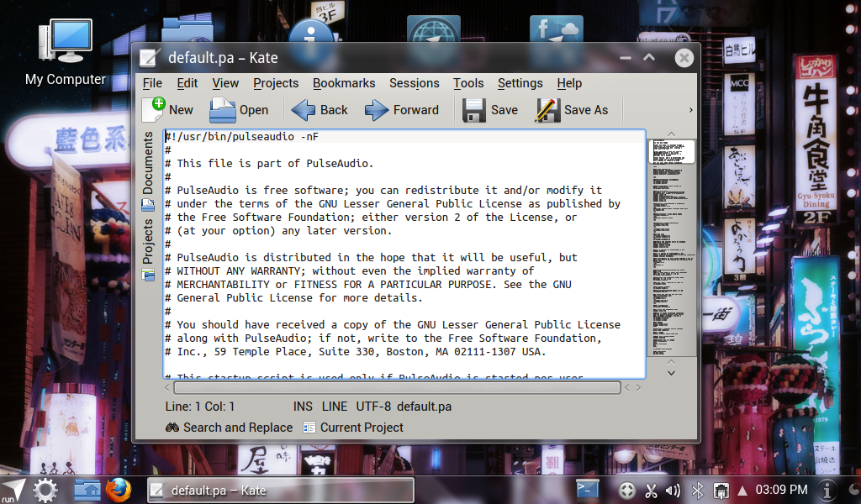Viewport: 861px width, 504px height.
Task: Expand hidden system tray icons arrow
Action: 742,490
